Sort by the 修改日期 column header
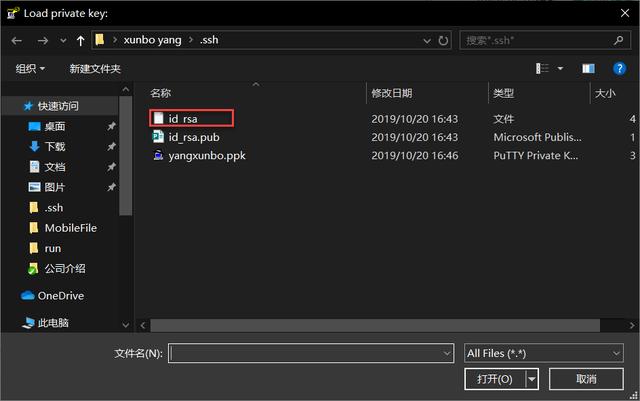The height and width of the screenshot is (401, 640). tap(391, 93)
